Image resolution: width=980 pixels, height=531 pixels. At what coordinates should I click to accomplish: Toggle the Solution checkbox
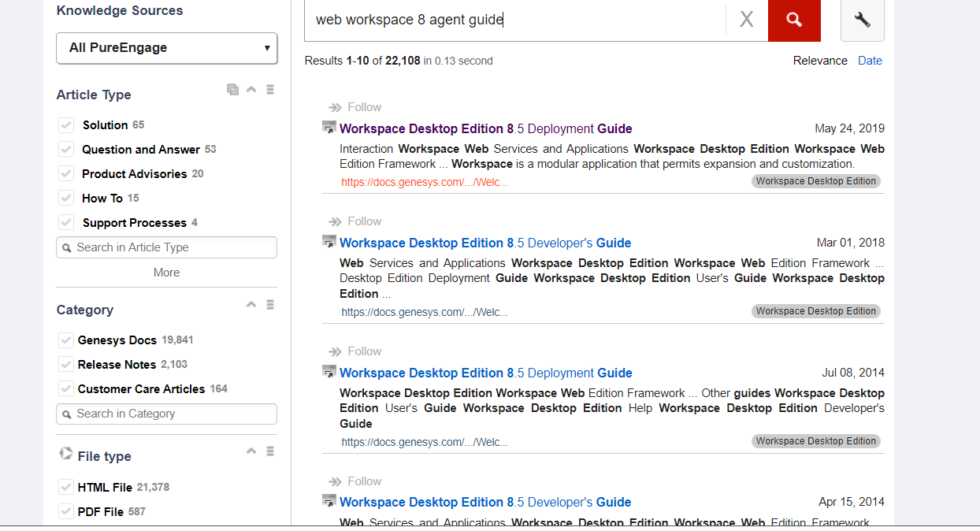[x=66, y=125]
